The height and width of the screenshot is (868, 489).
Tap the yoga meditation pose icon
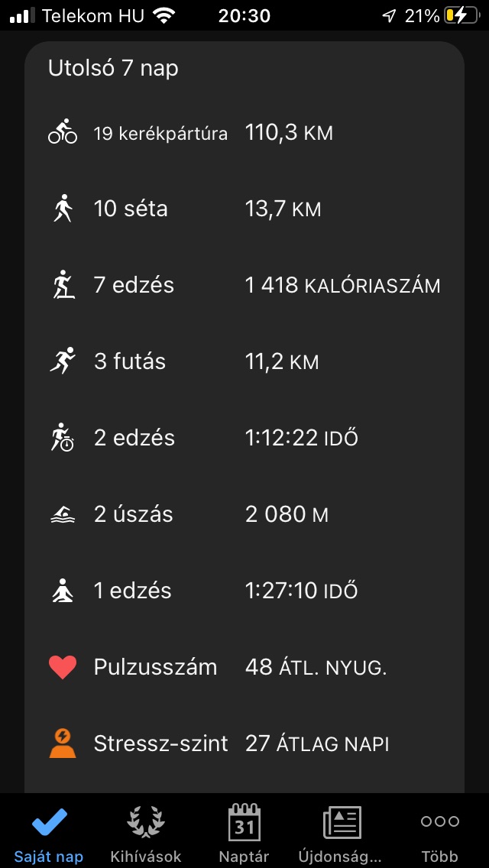(x=63, y=591)
